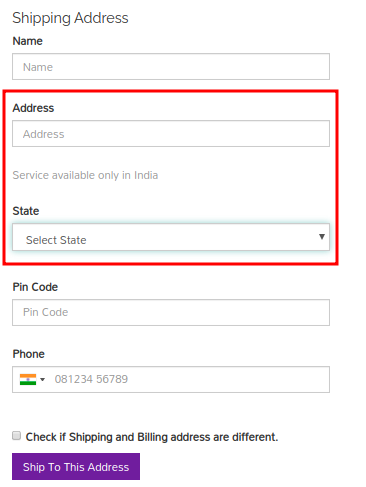
Task: Click the Phone label
Action: 29,354
